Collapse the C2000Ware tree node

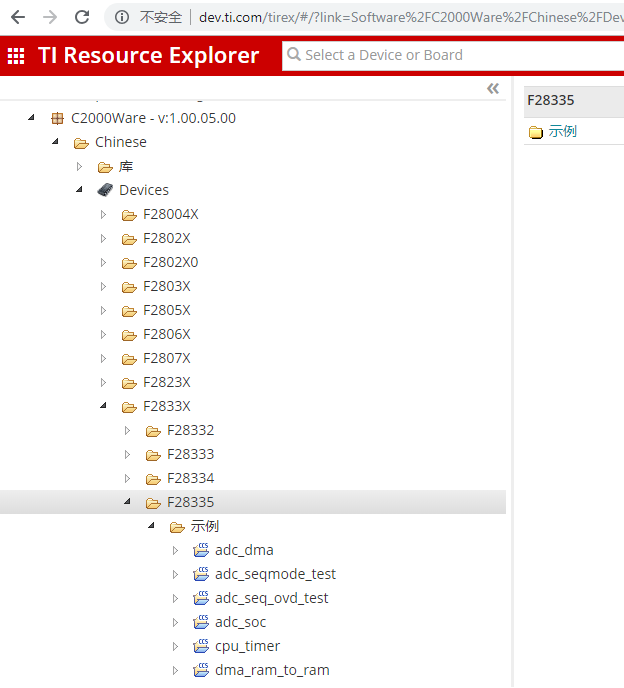pyautogui.click(x=31, y=117)
